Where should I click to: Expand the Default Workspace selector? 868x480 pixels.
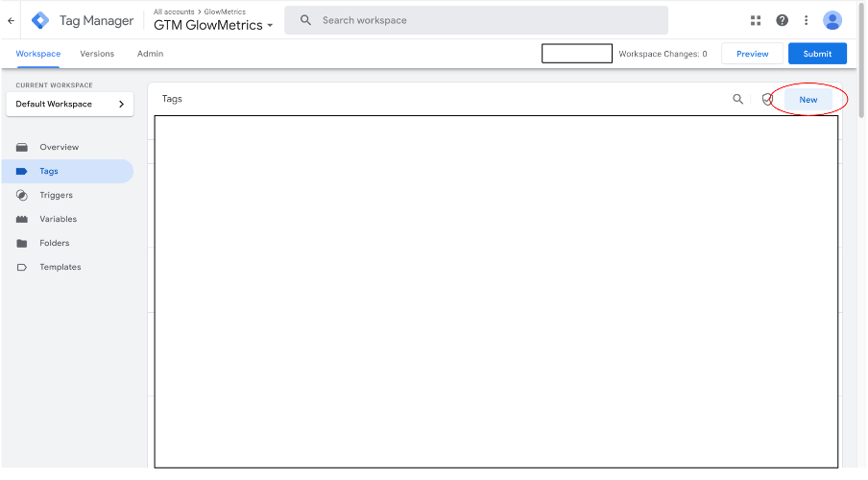tap(69, 104)
